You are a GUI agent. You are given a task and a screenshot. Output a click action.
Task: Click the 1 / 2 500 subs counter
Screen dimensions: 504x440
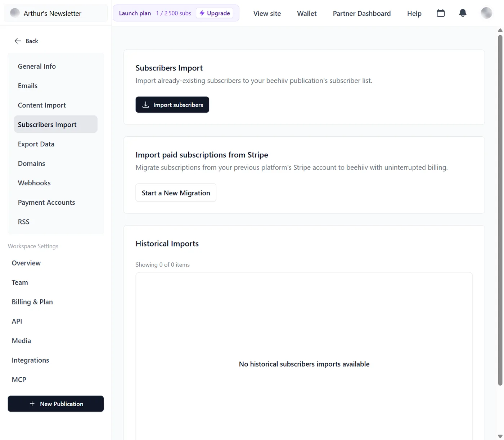[174, 13]
